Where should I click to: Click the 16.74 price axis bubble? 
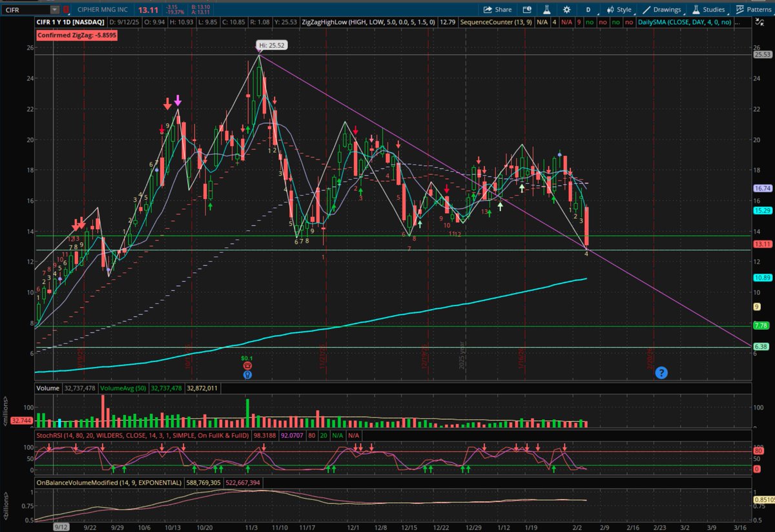pyautogui.click(x=763, y=188)
